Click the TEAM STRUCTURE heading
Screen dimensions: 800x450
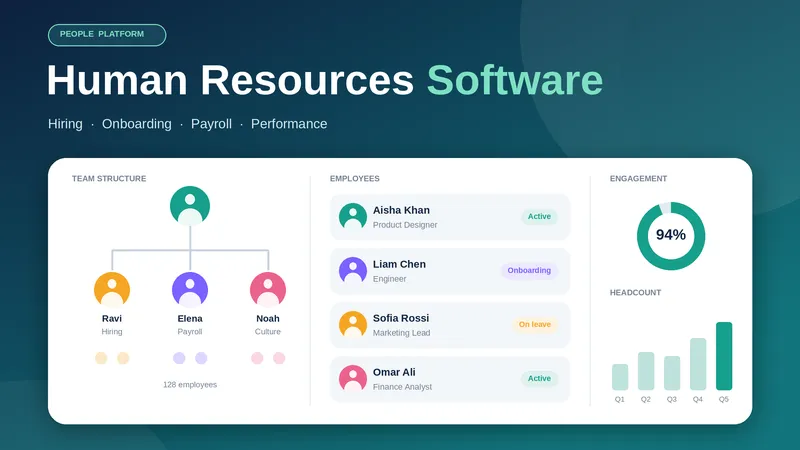109,179
